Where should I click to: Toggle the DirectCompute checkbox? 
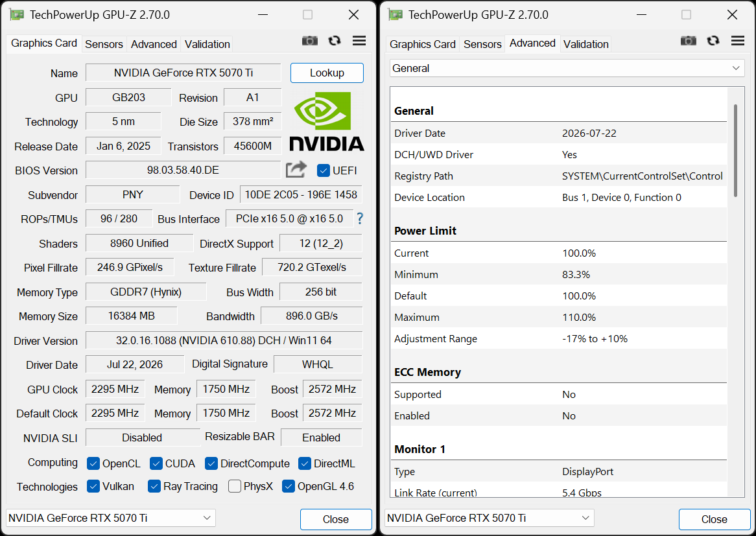[211, 463]
